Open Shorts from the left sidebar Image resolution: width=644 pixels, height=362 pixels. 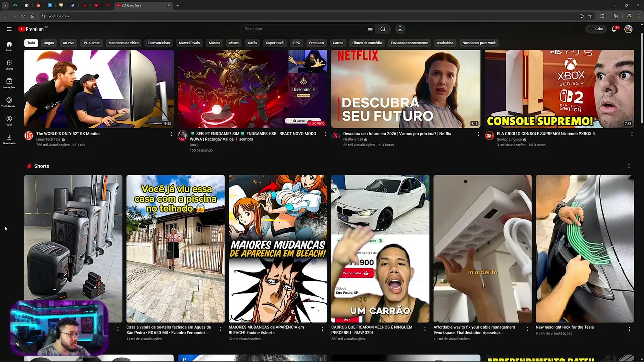click(x=9, y=65)
